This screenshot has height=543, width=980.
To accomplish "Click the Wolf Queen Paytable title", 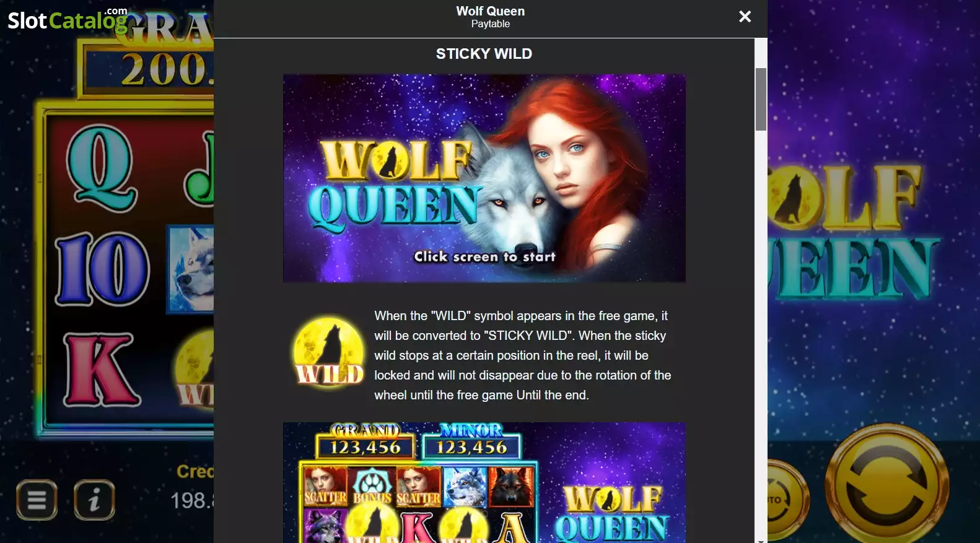I will point(490,17).
